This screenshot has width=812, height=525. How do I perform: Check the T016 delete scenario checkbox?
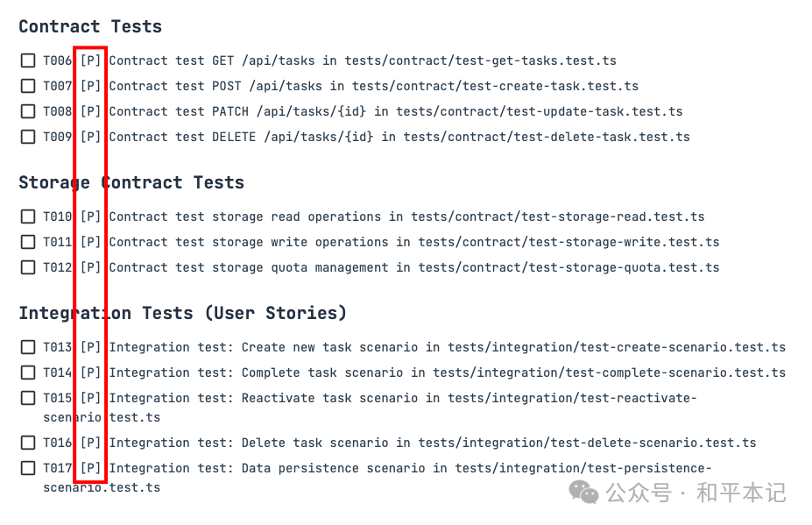(x=28, y=443)
